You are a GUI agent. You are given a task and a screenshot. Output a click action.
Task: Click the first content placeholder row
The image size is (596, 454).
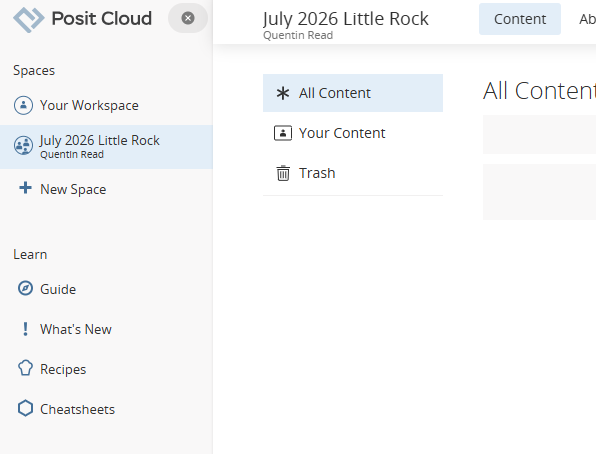coord(539,134)
